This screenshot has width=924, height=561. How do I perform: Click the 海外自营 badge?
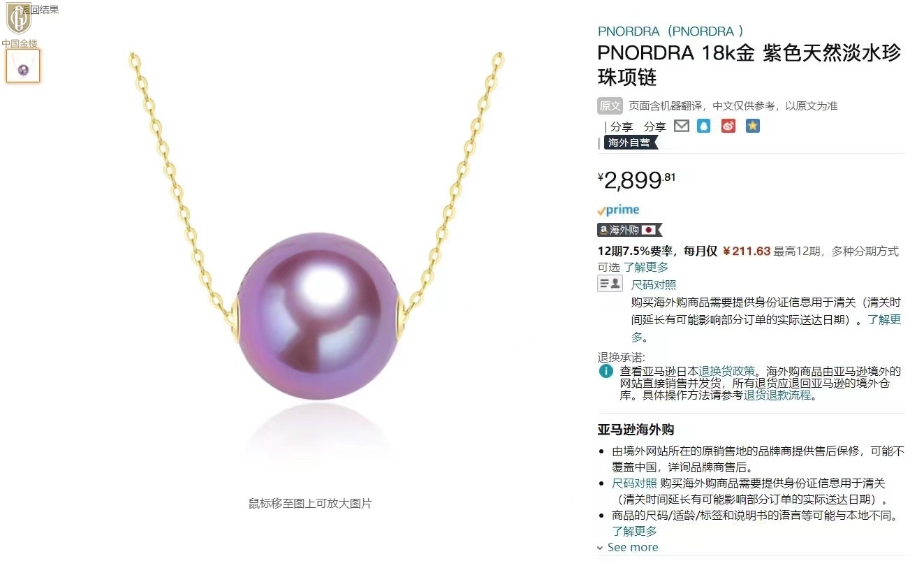[630, 143]
